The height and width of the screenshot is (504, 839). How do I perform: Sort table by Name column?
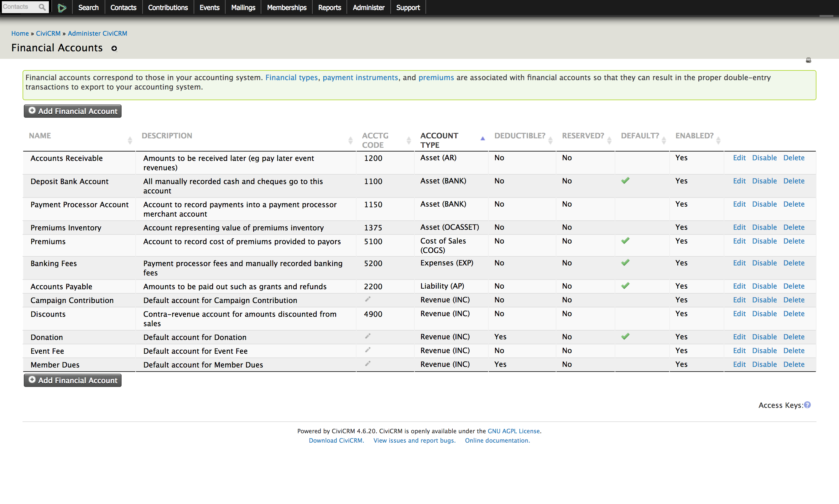point(79,140)
